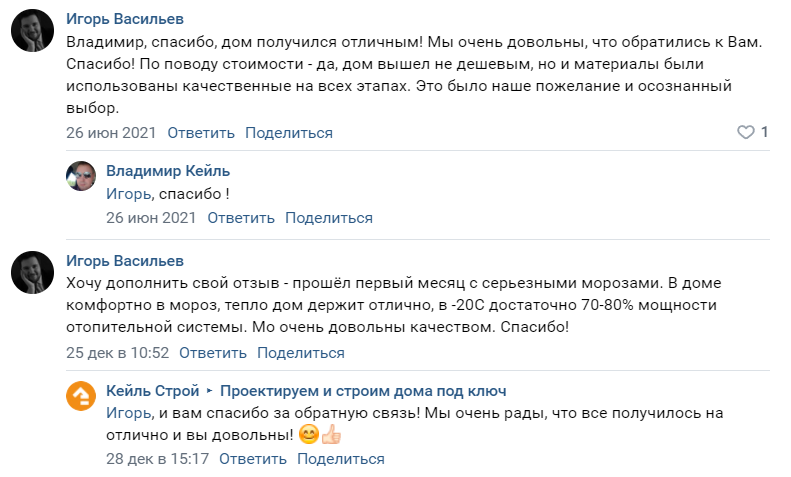This screenshot has width=791, height=477.
Task: Click Ответить under the 25 дек comment
Action: coord(213,352)
